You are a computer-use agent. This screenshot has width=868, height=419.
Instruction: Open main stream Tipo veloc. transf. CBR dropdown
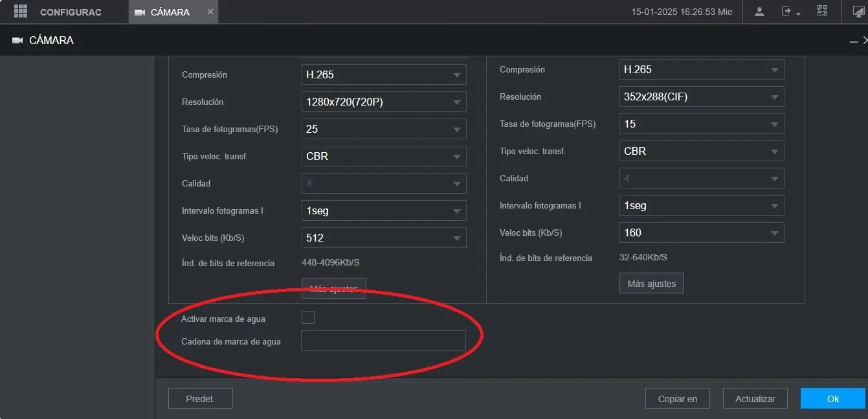(x=384, y=156)
